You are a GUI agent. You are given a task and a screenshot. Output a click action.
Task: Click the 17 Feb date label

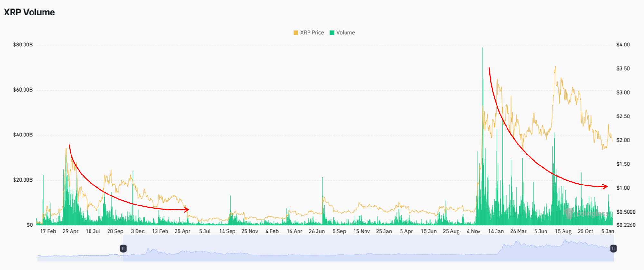[48, 231]
